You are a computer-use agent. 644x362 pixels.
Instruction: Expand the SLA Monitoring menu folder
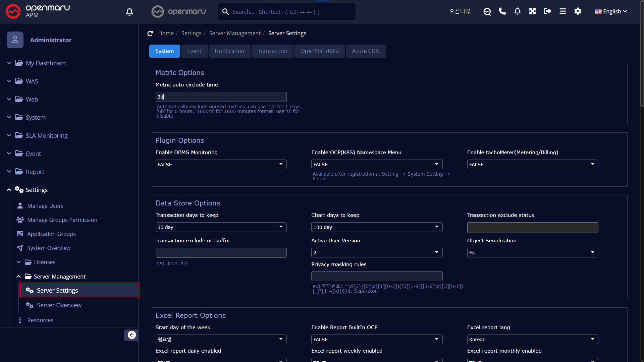pyautogui.click(x=47, y=135)
